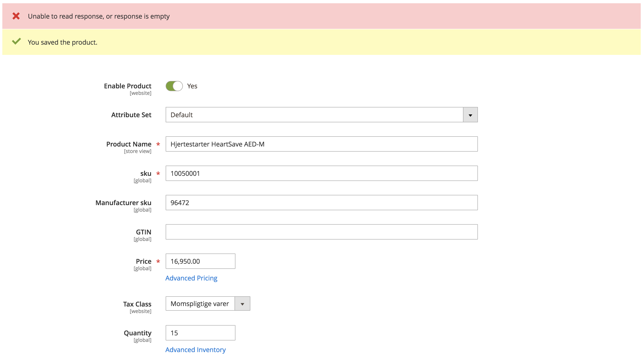Select the Momspligtige varer tax class value
Image resolution: width=644 pixels, height=360 pixels.
point(199,303)
